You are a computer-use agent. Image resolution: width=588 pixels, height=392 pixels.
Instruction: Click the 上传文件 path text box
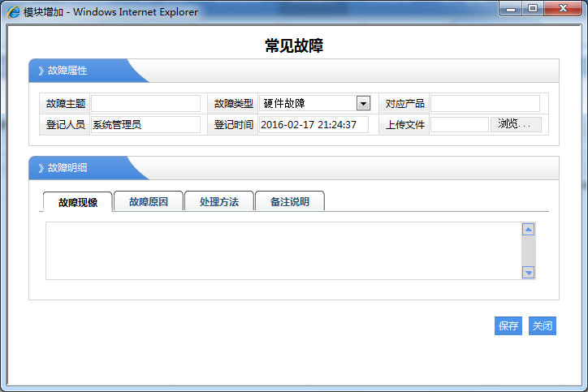coord(460,124)
